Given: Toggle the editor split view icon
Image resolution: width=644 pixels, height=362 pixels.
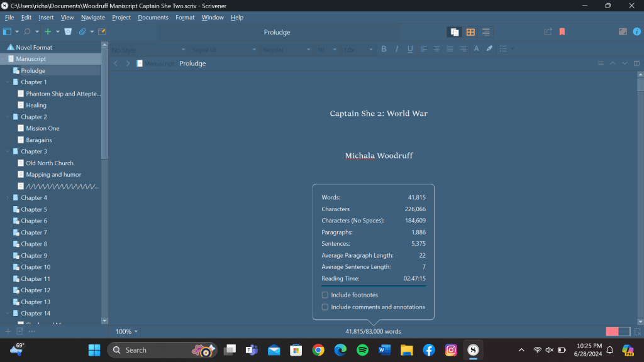Looking at the screenshot, I should (x=636, y=63).
